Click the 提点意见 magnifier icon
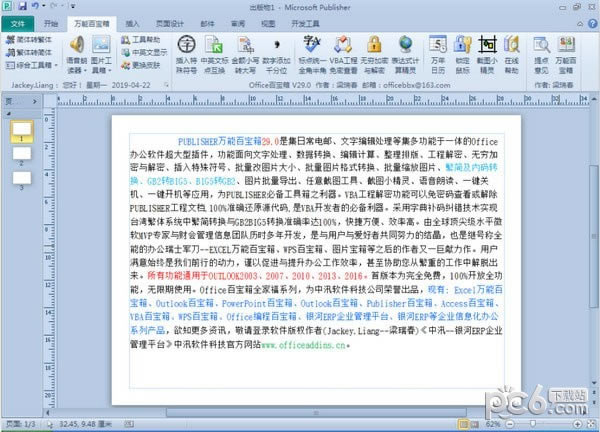Screen dimensions: 600x432 pyautogui.click(x=541, y=45)
